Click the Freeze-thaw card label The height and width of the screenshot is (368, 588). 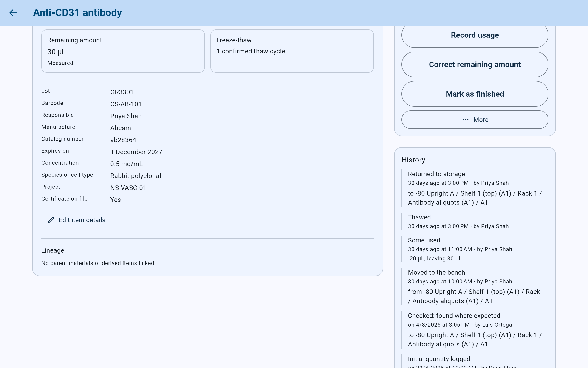234,40
